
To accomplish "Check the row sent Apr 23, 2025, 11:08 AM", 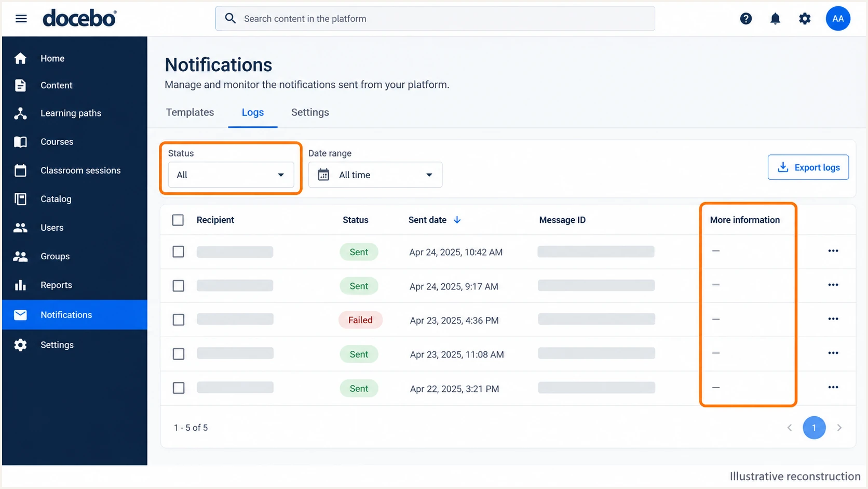I will click(x=178, y=354).
